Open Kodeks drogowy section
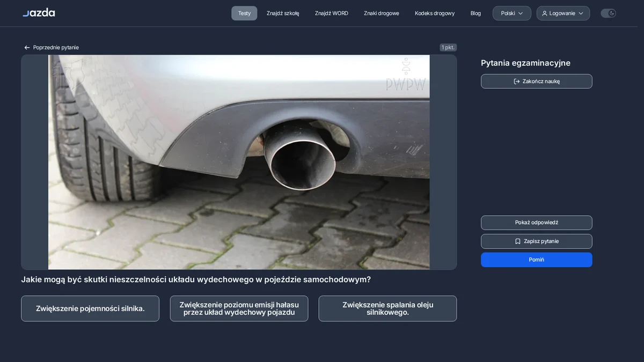Image resolution: width=644 pixels, height=362 pixels. tap(435, 13)
